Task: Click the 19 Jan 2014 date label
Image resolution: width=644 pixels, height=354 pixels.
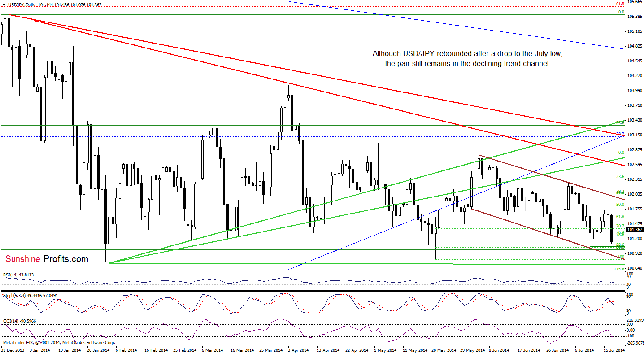Action: pos(70,350)
